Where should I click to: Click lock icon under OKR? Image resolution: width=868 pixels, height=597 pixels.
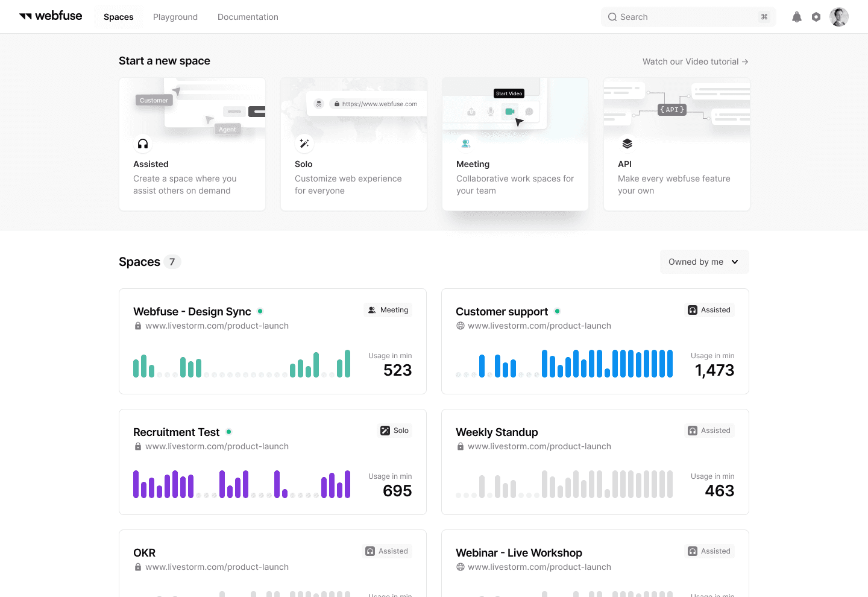pyautogui.click(x=138, y=567)
